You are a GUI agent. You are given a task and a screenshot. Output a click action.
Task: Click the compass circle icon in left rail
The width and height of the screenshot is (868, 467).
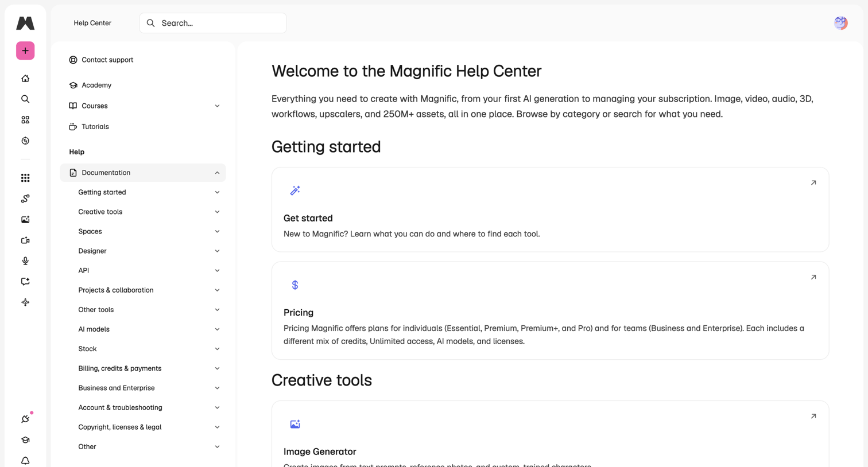point(25,141)
